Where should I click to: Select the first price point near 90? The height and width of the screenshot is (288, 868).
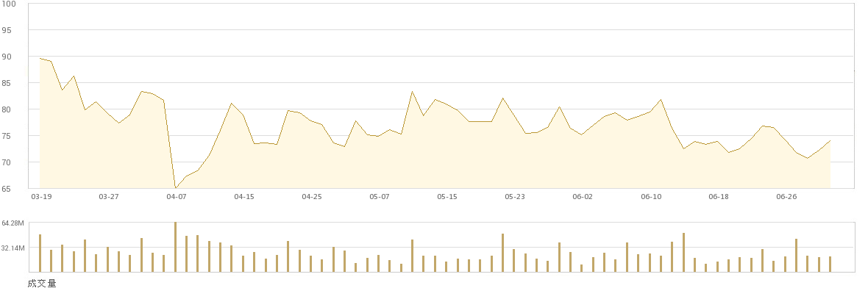point(40,58)
